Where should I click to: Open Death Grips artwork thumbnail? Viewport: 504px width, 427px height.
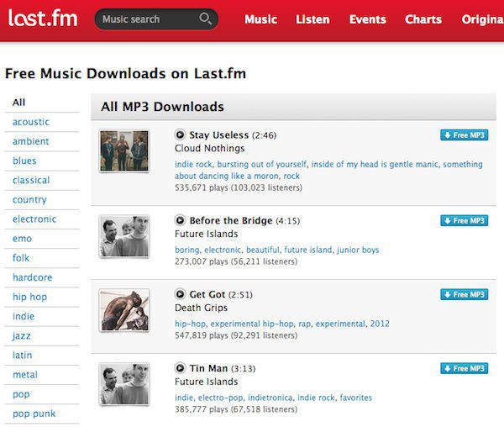124,310
